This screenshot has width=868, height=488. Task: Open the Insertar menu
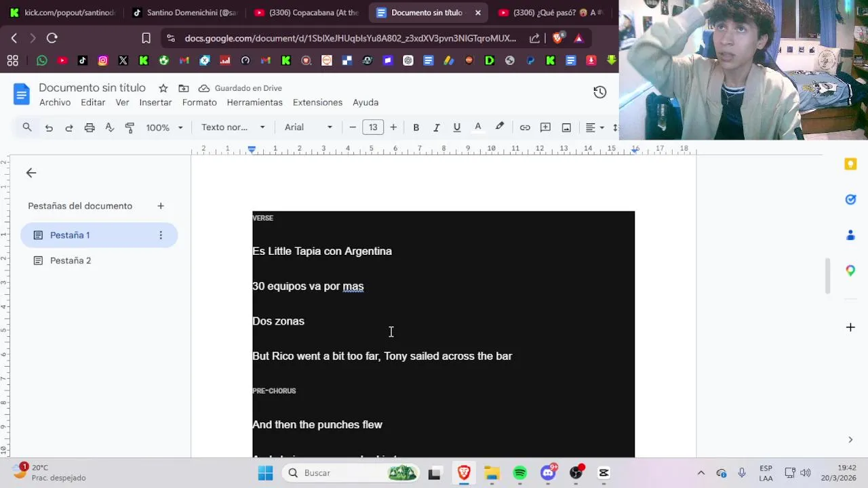point(155,102)
